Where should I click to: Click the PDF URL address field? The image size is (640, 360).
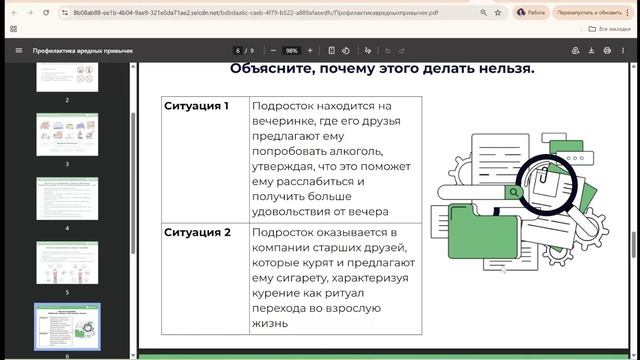click(x=256, y=13)
